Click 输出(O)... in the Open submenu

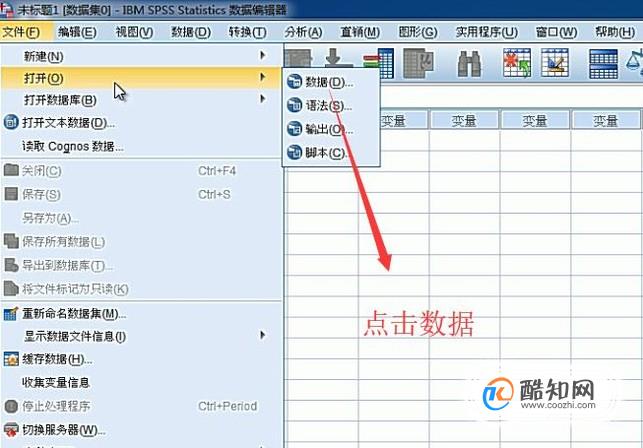tap(331, 129)
